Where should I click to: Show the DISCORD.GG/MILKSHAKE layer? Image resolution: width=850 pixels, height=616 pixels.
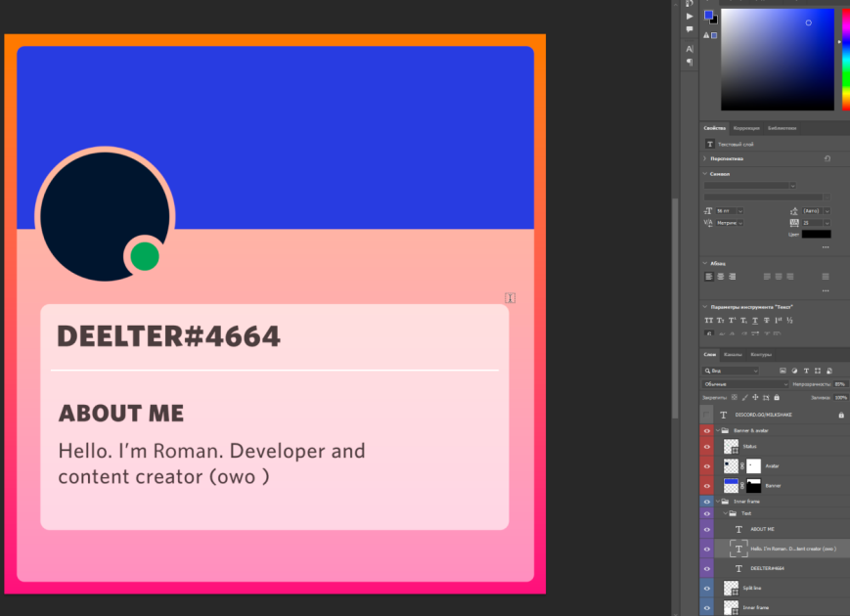click(x=706, y=415)
